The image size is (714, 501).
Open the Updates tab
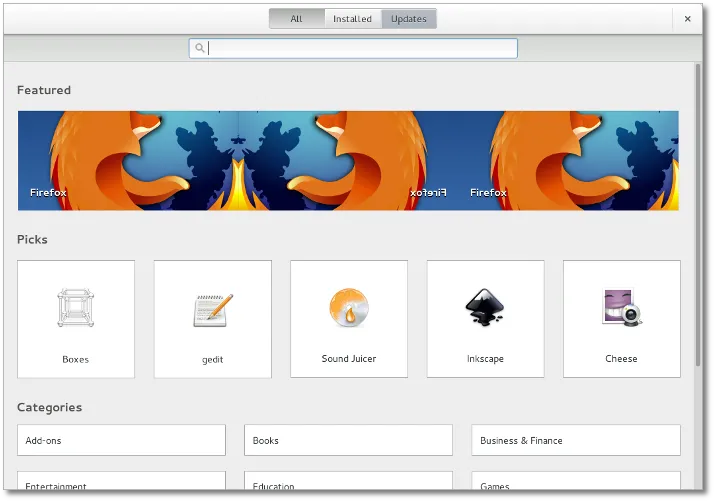click(x=408, y=19)
